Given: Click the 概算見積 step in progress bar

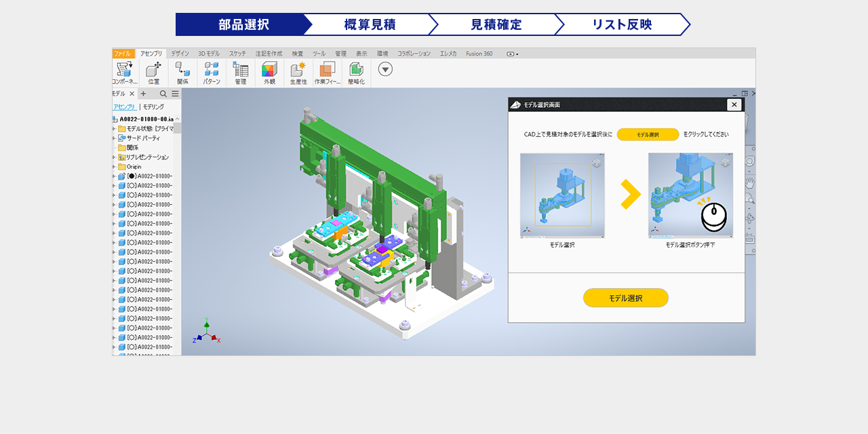Looking at the screenshot, I should 370,24.
